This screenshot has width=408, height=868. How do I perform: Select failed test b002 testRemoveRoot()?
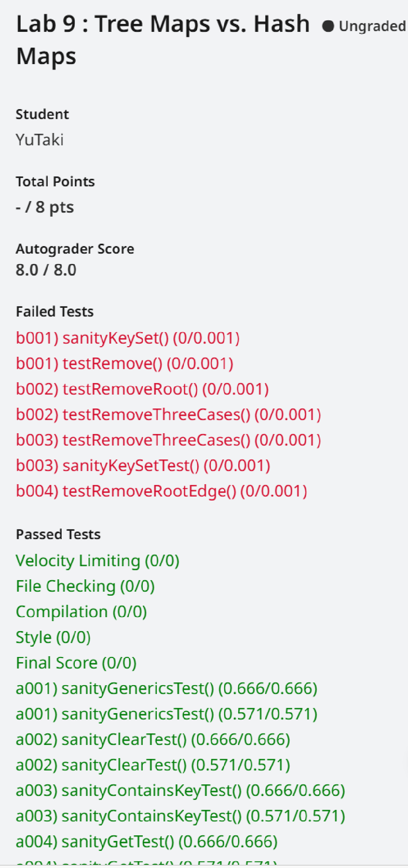[142, 389]
